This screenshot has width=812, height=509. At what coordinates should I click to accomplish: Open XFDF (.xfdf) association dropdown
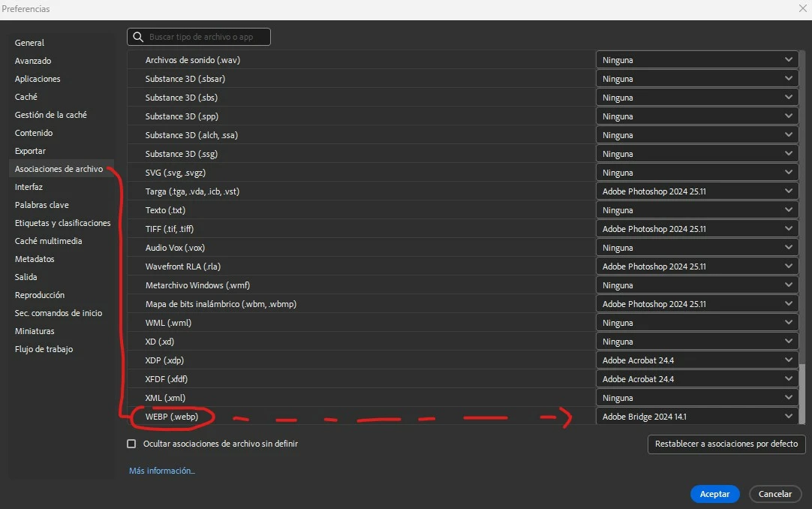coord(697,379)
